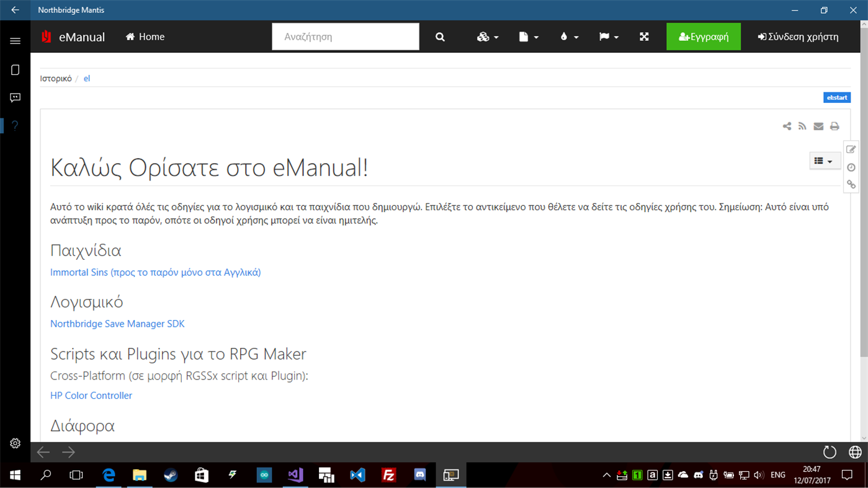The image size is (868, 488).
Task: Open the flag language dropdown
Action: pyautogui.click(x=609, y=37)
